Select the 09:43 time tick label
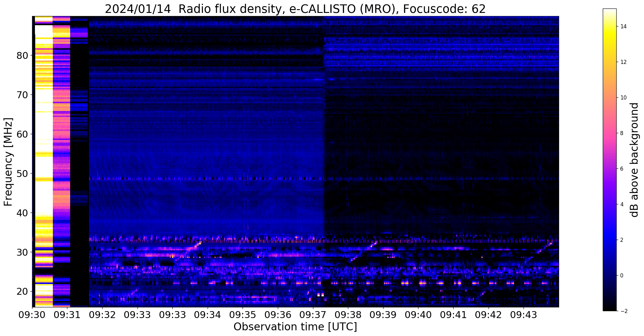Viewport: 644px width, 336px height. tap(524, 315)
